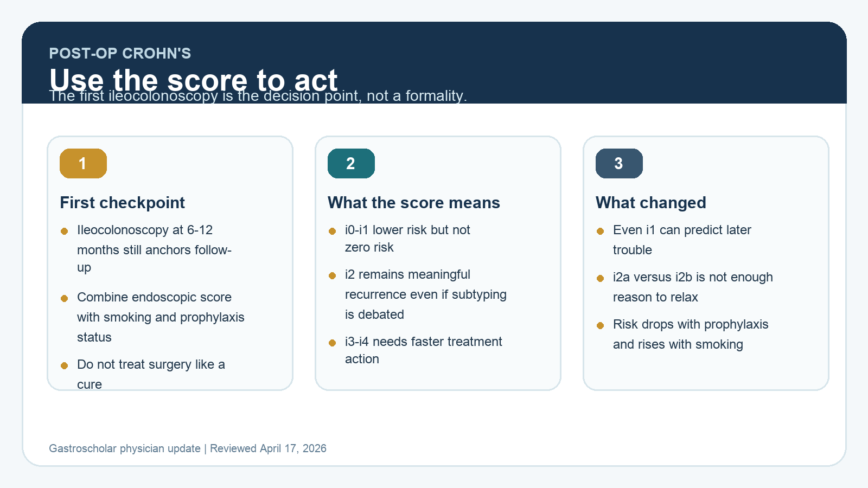Click 'i3-i4 needs faster treatment action'
The height and width of the screenshot is (488, 868).
pos(423,350)
